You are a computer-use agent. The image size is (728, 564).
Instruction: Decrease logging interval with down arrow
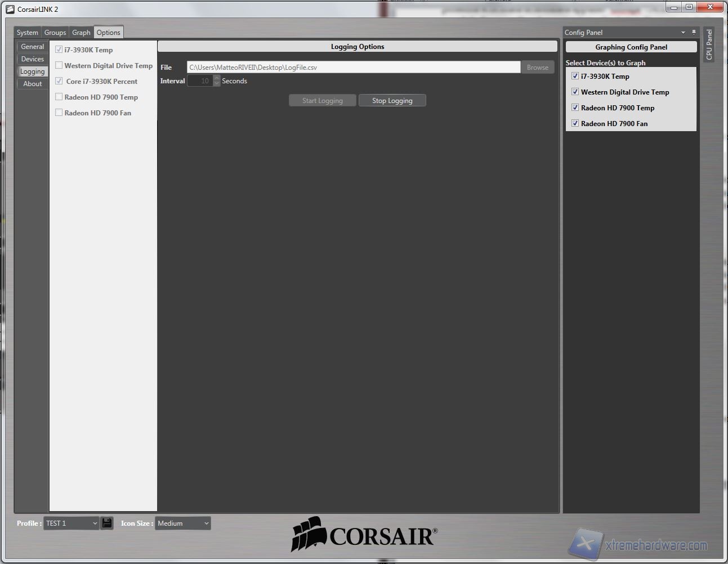pos(217,84)
